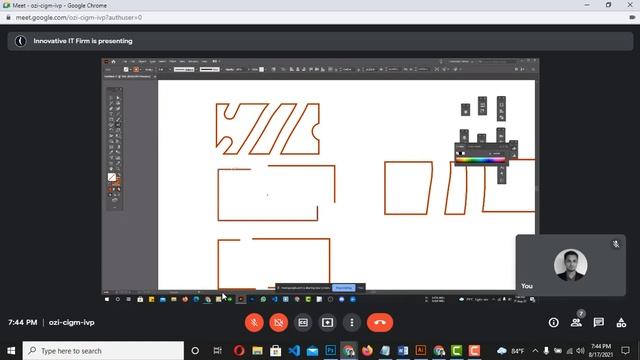640x360 pixels.
Task: Click the battery icon in system tray
Action: point(558,351)
